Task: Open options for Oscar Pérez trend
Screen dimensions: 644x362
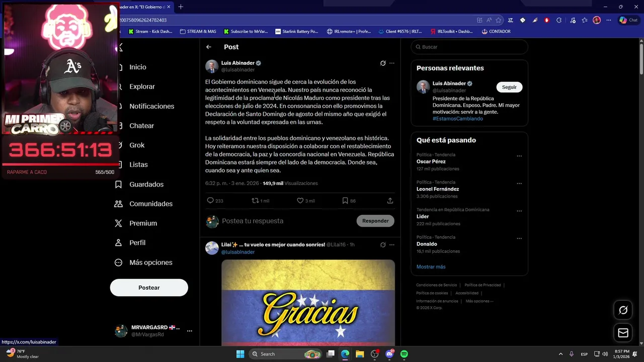Action: pyautogui.click(x=519, y=156)
